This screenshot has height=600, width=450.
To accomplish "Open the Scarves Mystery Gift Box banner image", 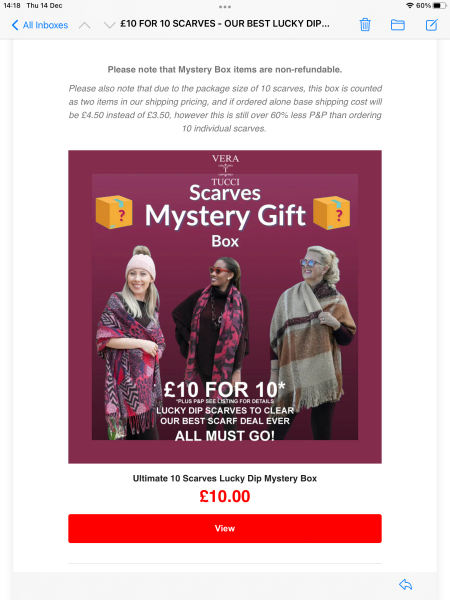I will [x=225, y=307].
